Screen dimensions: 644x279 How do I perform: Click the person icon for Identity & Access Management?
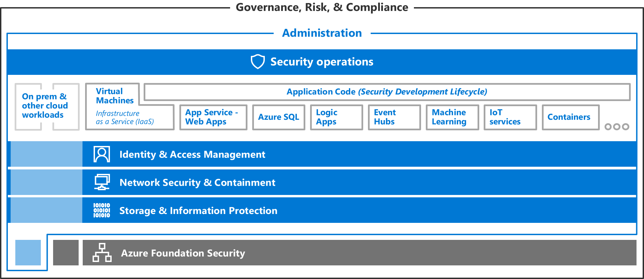coord(102,154)
